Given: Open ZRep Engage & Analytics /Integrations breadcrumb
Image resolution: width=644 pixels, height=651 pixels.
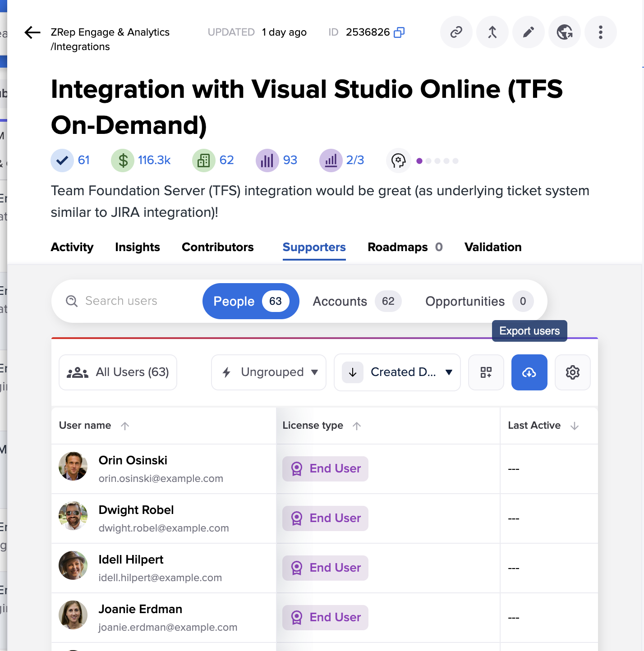Looking at the screenshot, I should tap(110, 39).
